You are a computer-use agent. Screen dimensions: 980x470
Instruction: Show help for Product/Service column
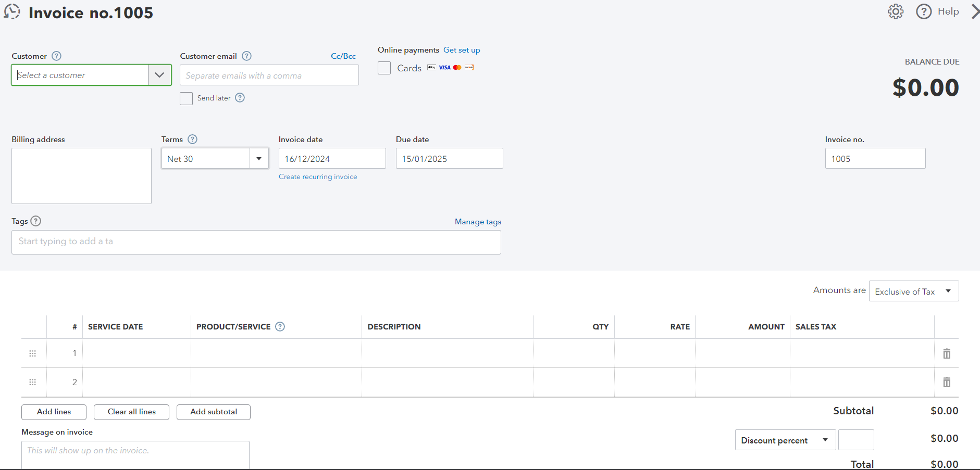point(280,327)
